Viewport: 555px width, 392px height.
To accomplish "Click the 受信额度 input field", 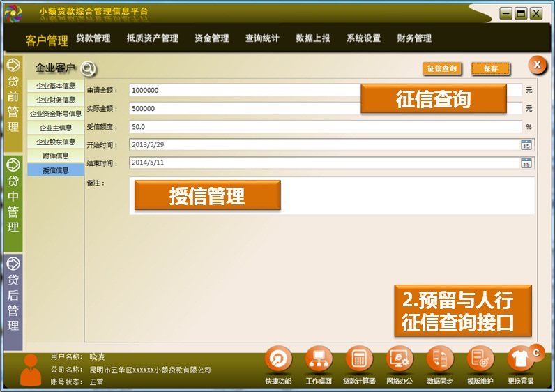I will 326,127.
